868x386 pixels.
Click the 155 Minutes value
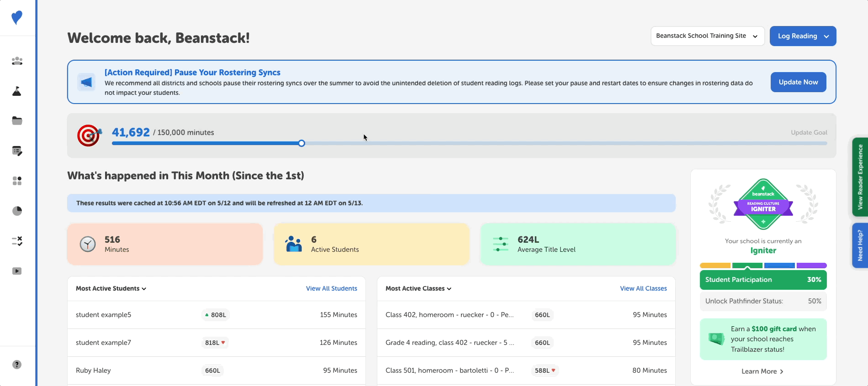(339, 315)
